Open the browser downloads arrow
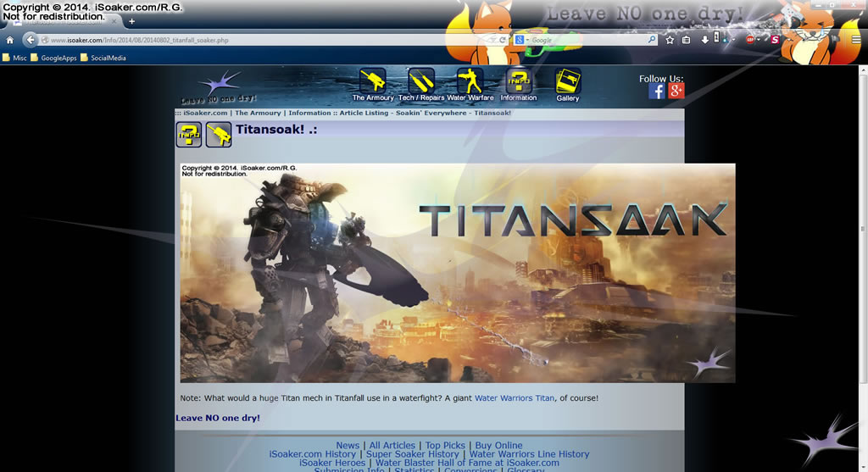The image size is (868, 472). pos(704,40)
